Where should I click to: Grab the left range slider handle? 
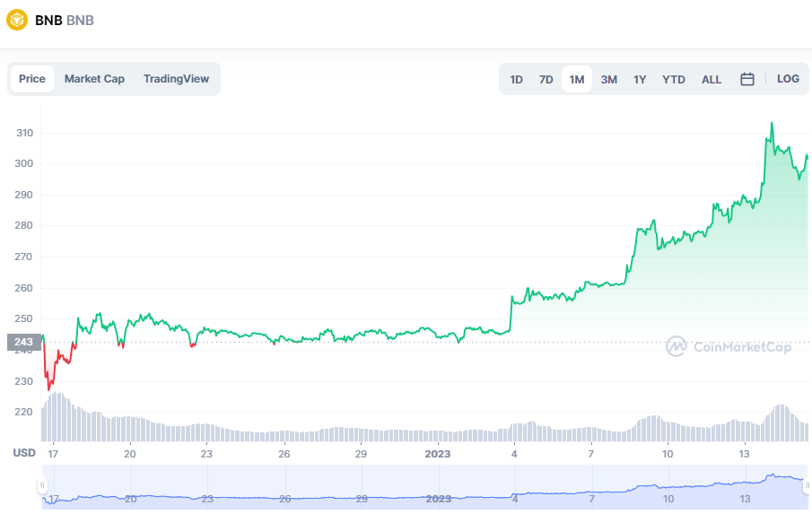pyautogui.click(x=42, y=485)
